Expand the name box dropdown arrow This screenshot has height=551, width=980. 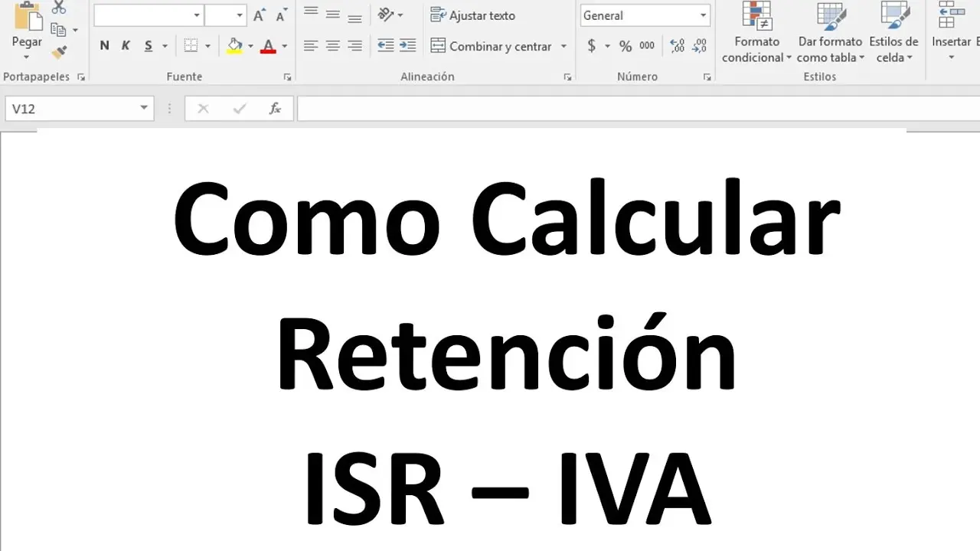click(x=144, y=109)
